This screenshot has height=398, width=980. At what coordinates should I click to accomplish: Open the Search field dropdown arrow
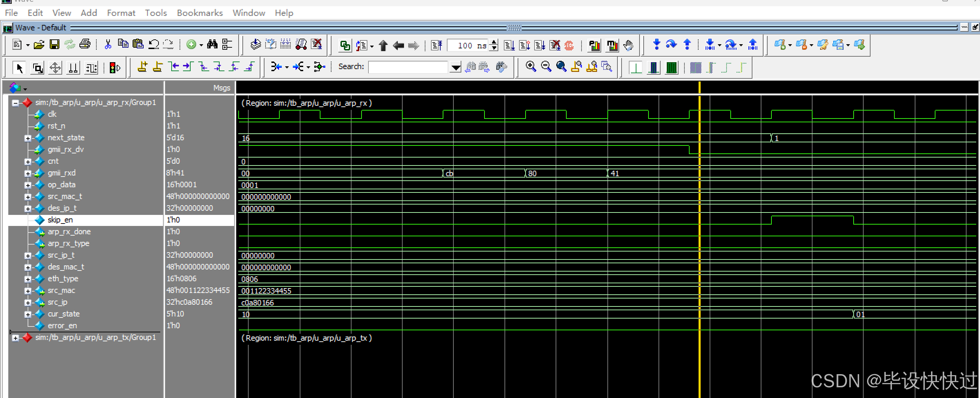tap(455, 67)
